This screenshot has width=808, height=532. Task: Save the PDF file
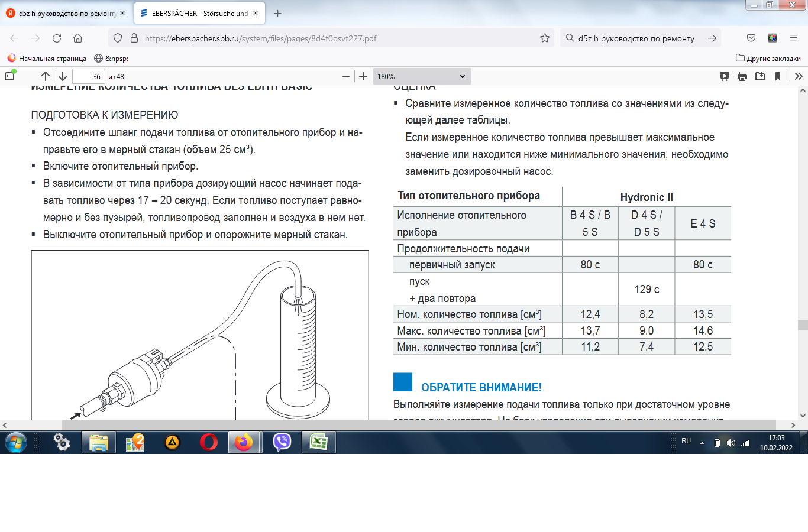pyautogui.click(x=760, y=76)
